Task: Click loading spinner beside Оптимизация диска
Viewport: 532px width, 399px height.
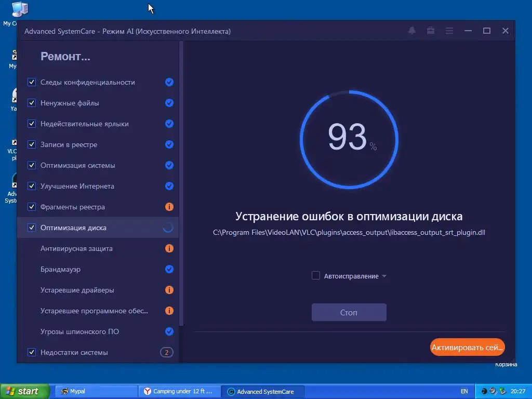Action: pos(168,228)
